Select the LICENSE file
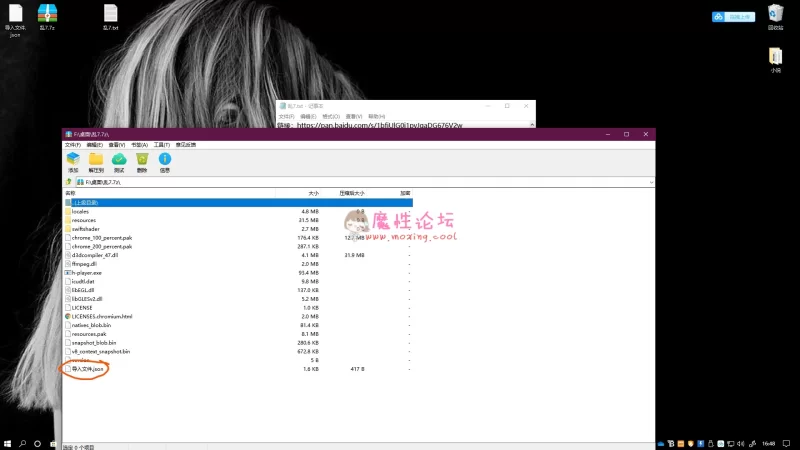Image resolution: width=800 pixels, height=450 pixels. coord(82,308)
